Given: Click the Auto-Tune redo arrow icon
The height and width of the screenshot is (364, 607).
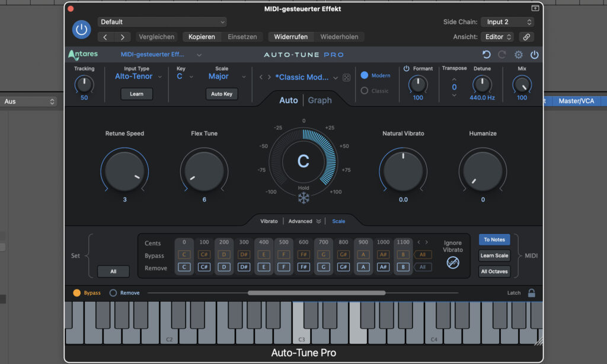Looking at the screenshot, I should [502, 55].
